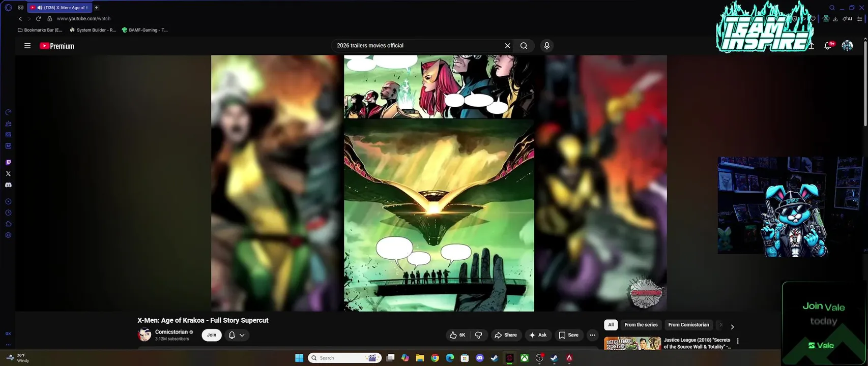Open a new browser tab

coord(96,8)
